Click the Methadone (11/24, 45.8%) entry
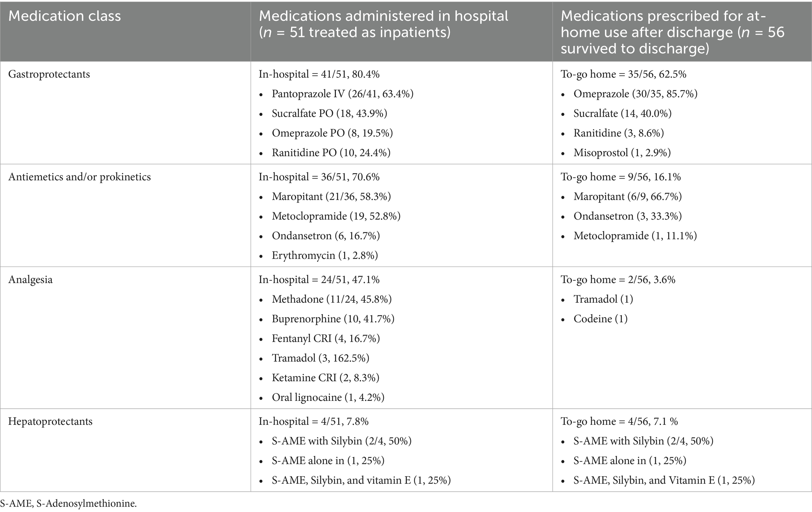 click(x=332, y=300)
